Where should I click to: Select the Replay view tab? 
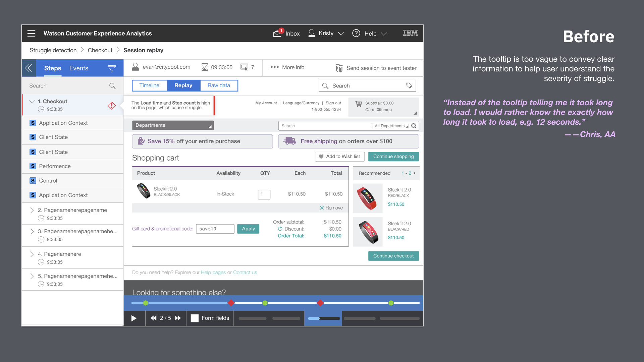(183, 85)
